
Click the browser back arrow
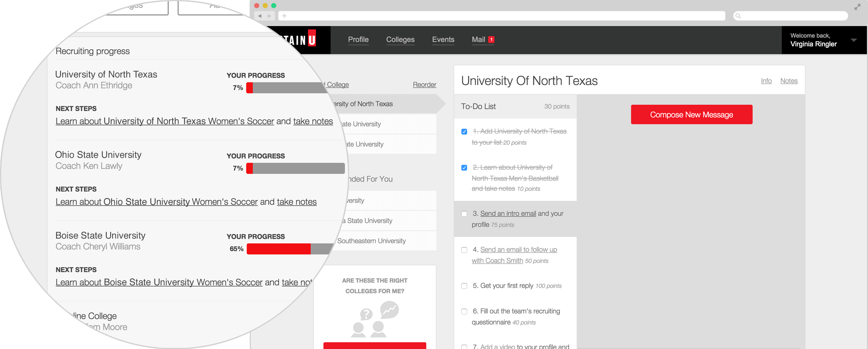click(x=260, y=16)
